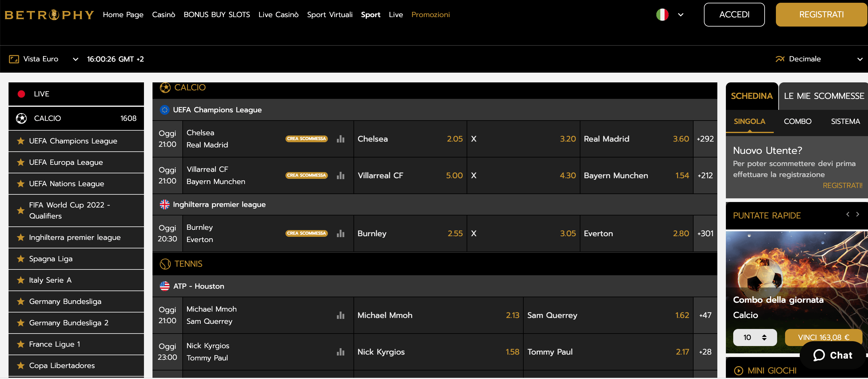The height and width of the screenshot is (379, 868).
Task: Click the REGISTRATI button in header
Action: click(x=821, y=15)
